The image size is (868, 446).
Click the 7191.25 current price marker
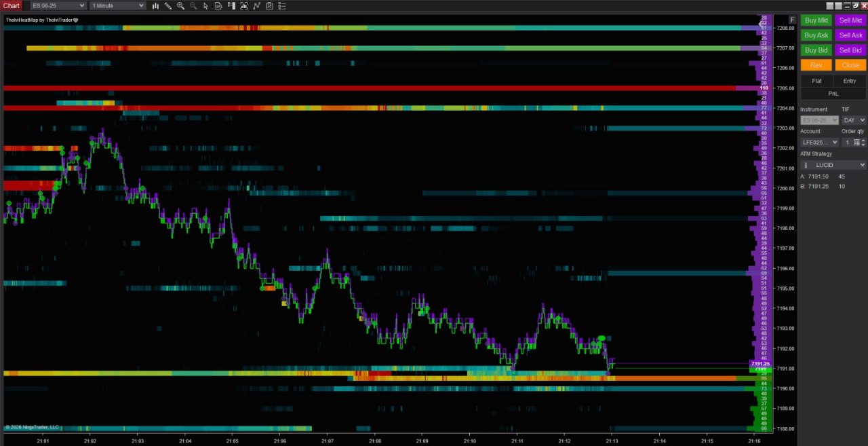click(x=760, y=364)
